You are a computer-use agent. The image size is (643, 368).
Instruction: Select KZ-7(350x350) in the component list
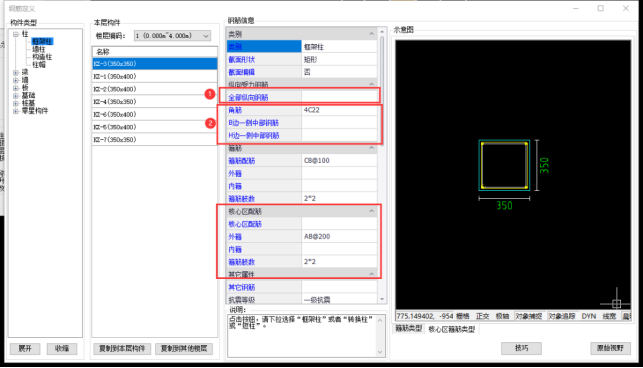(x=155, y=139)
